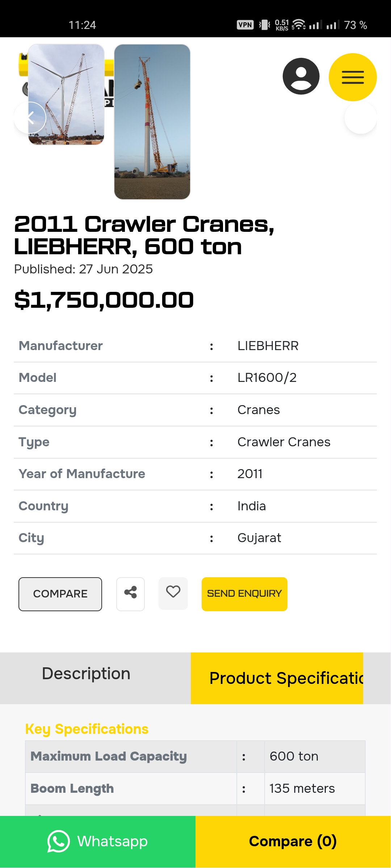Open the yellow hamburger menu

tap(352, 77)
